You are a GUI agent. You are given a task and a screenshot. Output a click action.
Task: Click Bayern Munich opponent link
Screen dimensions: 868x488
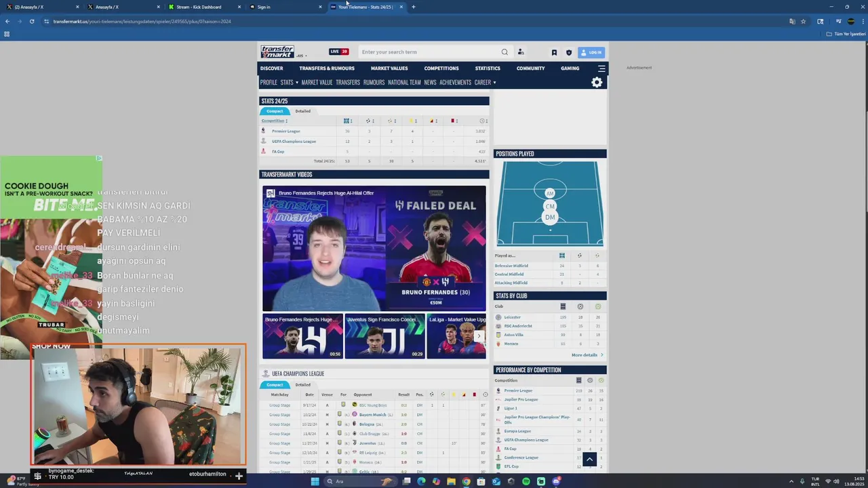[372, 414]
